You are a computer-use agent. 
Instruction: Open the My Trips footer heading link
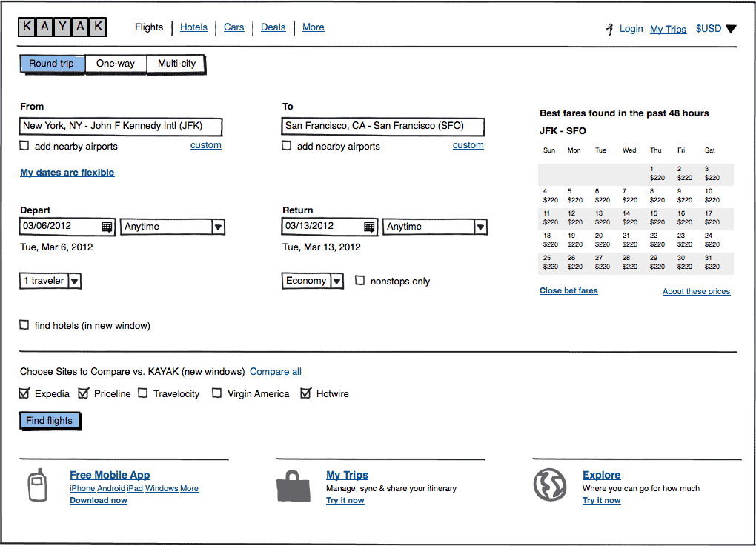click(x=347, y=475)
